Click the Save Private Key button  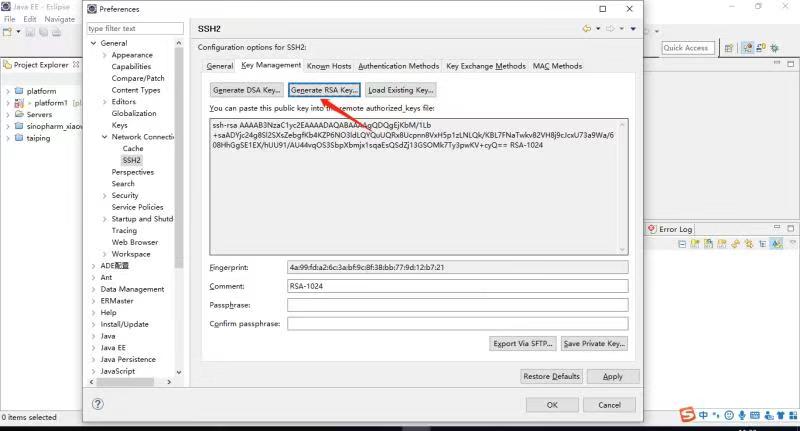[594, 343]
